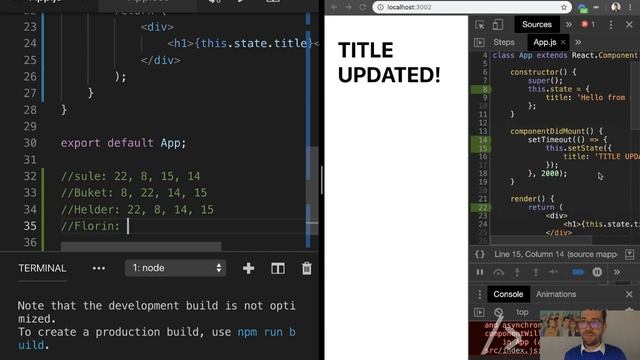Screen dimensions: 640x360
Task: Toggle the breakpoint on DevTools line 14
Action: point(480,140)
